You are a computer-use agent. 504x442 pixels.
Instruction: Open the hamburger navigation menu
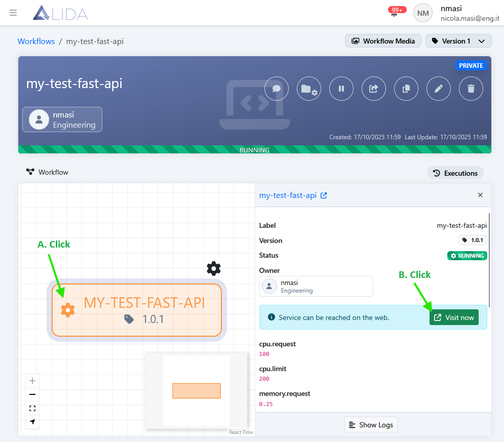[13, 13]
